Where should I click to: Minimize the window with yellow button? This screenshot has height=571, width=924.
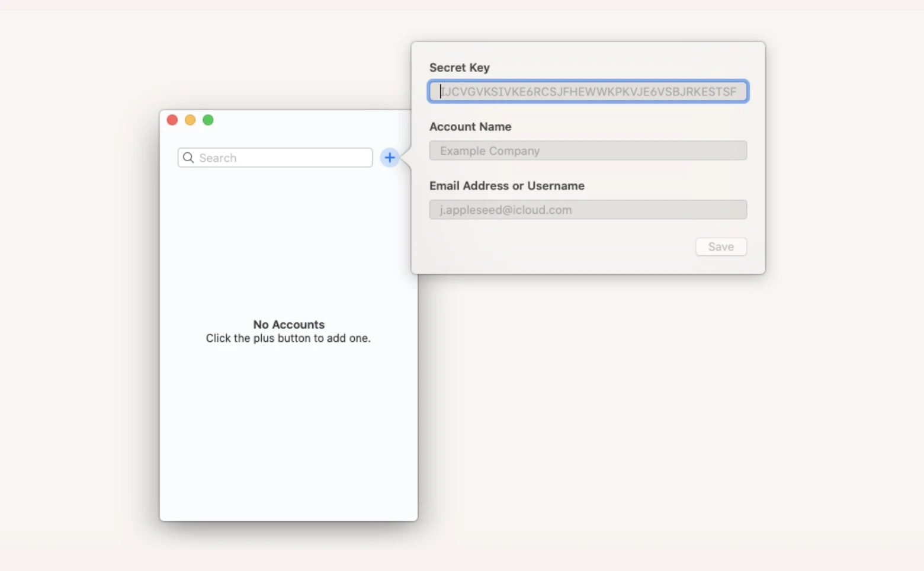[x=190, y=120]
